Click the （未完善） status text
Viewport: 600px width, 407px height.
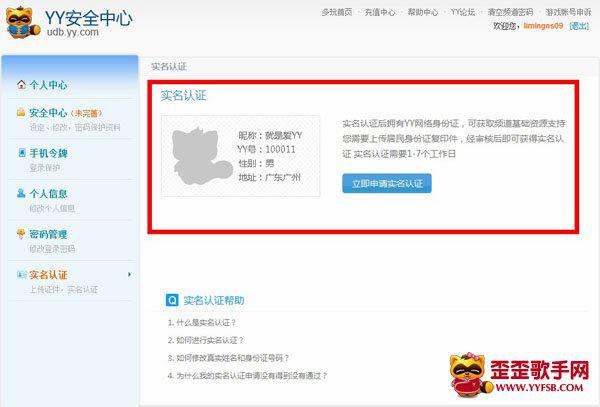point(86,113)
